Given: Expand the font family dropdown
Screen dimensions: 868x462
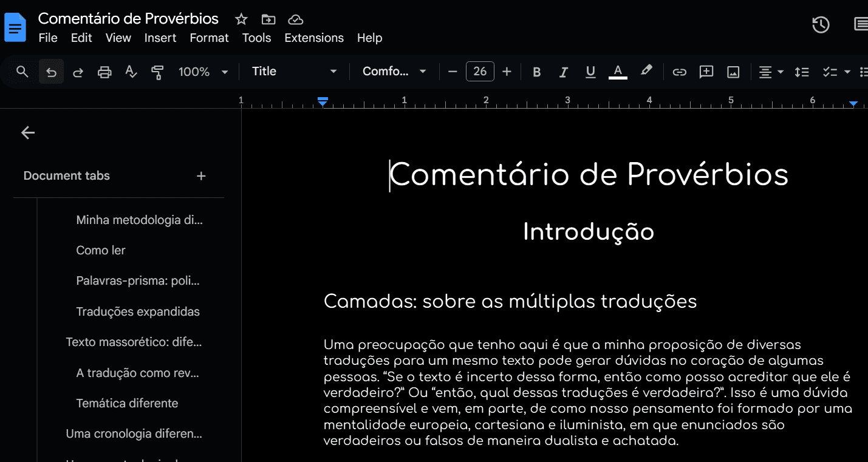Looking at the screenshot, I should point(394,72).
